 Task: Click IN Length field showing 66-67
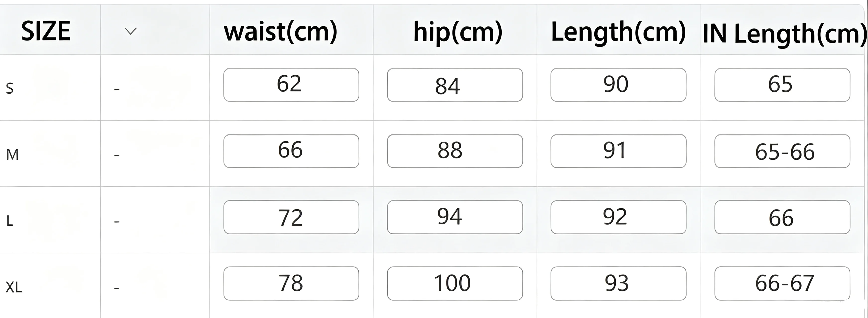782,283
